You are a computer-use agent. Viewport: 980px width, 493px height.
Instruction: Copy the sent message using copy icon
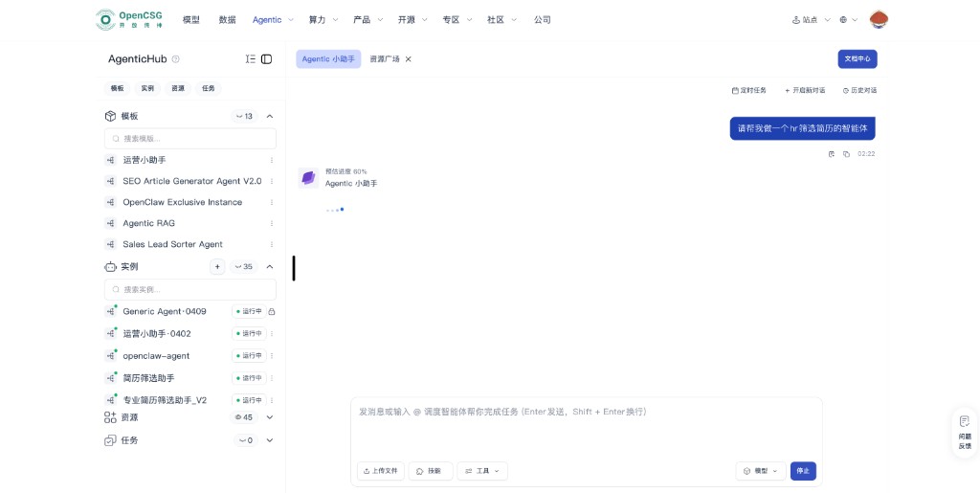coord(846,153)
